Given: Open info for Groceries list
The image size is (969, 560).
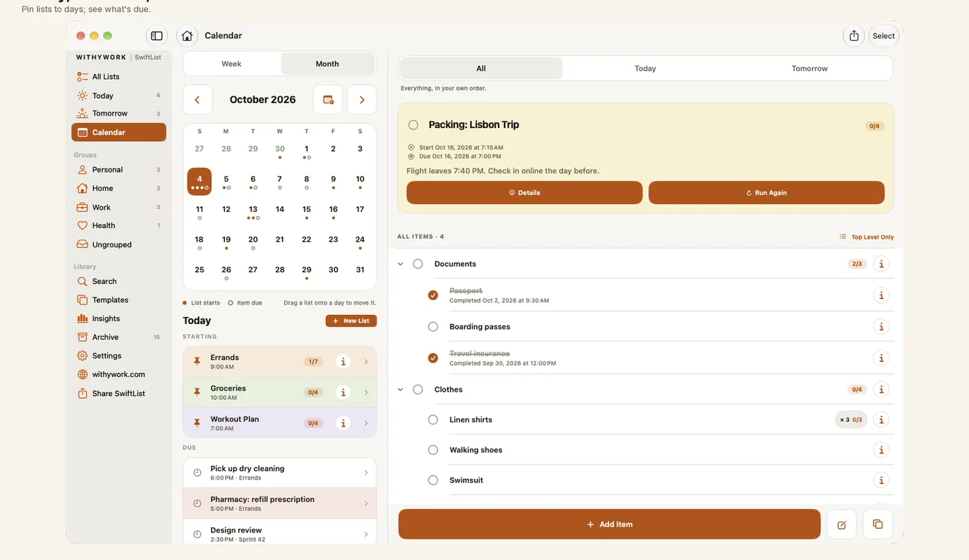Looking at the screenshot, I should 343,392.
